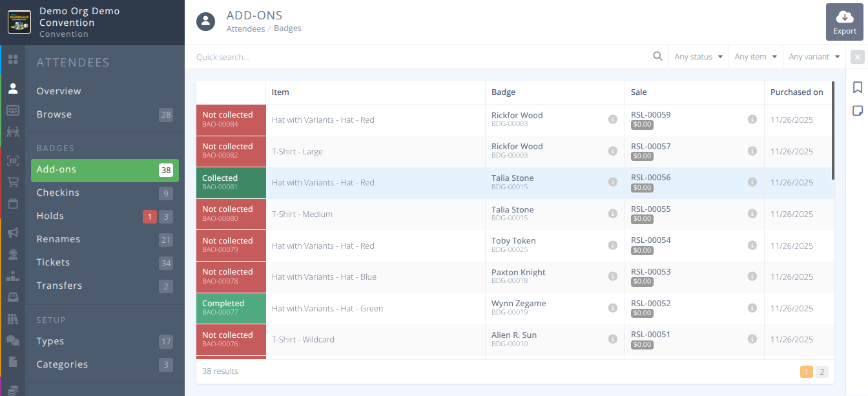Click the shopping cart sidebar icon

click(13, 182)
